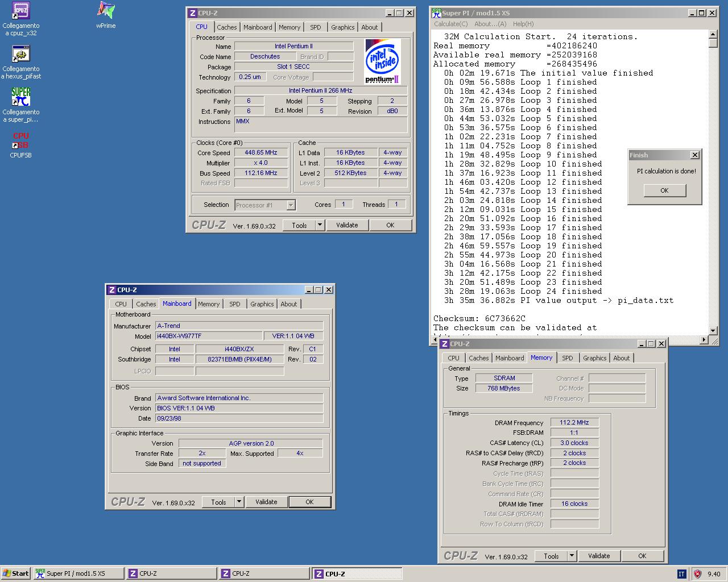Click the Core Speed 448.65 MHz value

coord(261,152)
